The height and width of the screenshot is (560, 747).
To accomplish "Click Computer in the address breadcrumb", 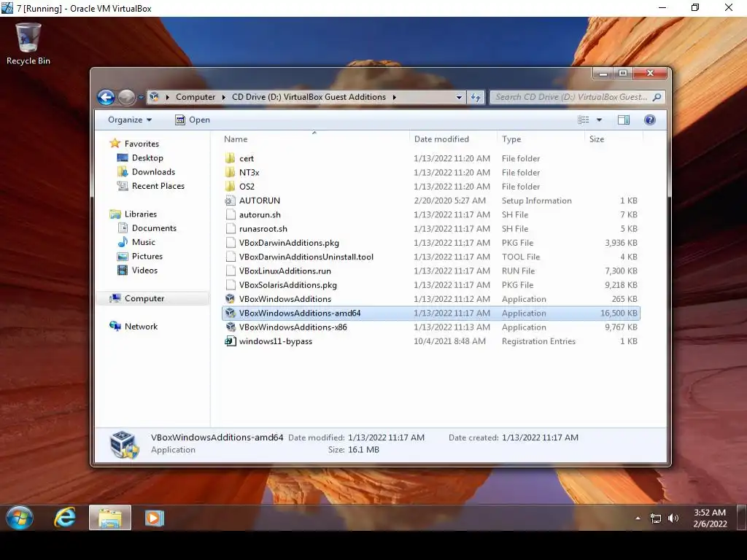I will pyautogui.click(x=196, y=97).
